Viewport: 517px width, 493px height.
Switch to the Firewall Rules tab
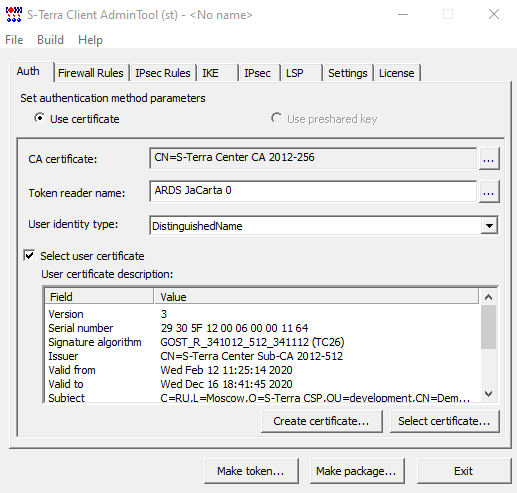click(91, 73)
